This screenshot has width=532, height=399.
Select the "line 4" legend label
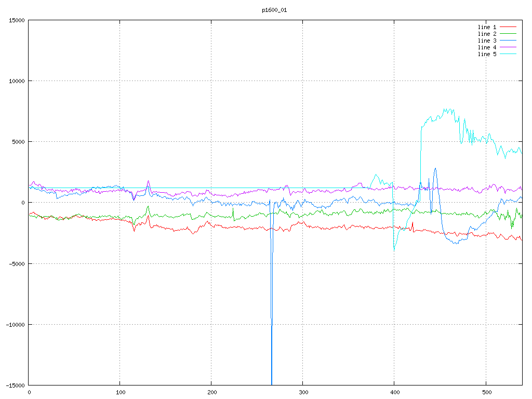487,47
